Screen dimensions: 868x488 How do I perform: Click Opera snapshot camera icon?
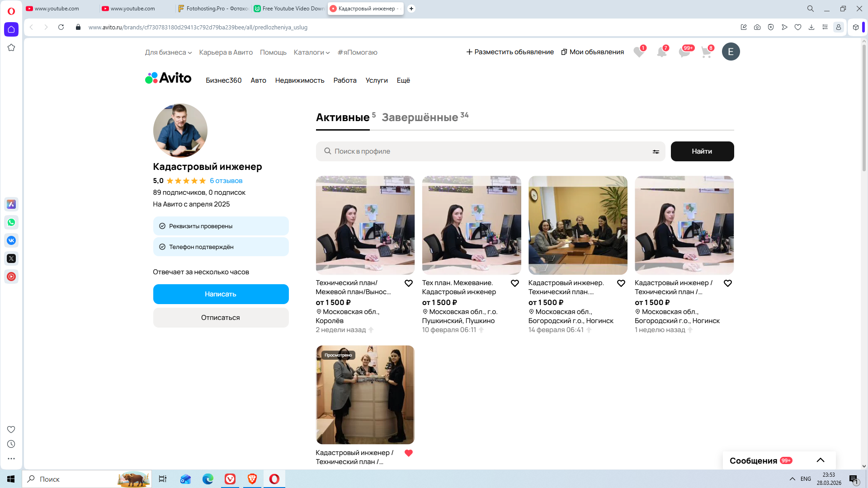tap(757, 27)
